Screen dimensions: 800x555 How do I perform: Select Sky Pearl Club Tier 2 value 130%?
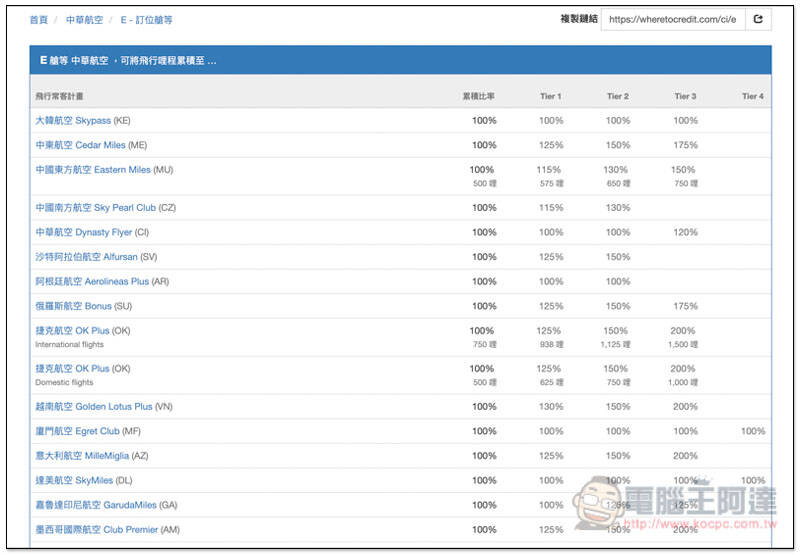(x=618, y=208)
